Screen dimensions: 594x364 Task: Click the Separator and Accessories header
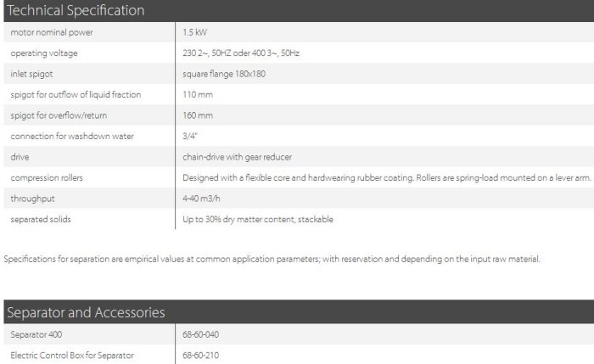[85, 313]
